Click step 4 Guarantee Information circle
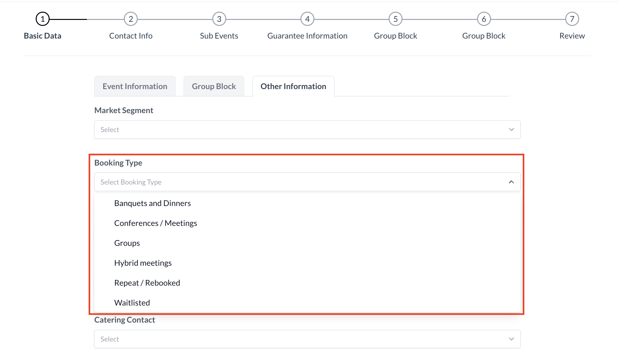Image resolution: width=618 pixels, height=364 pixels. click(307, 18)
